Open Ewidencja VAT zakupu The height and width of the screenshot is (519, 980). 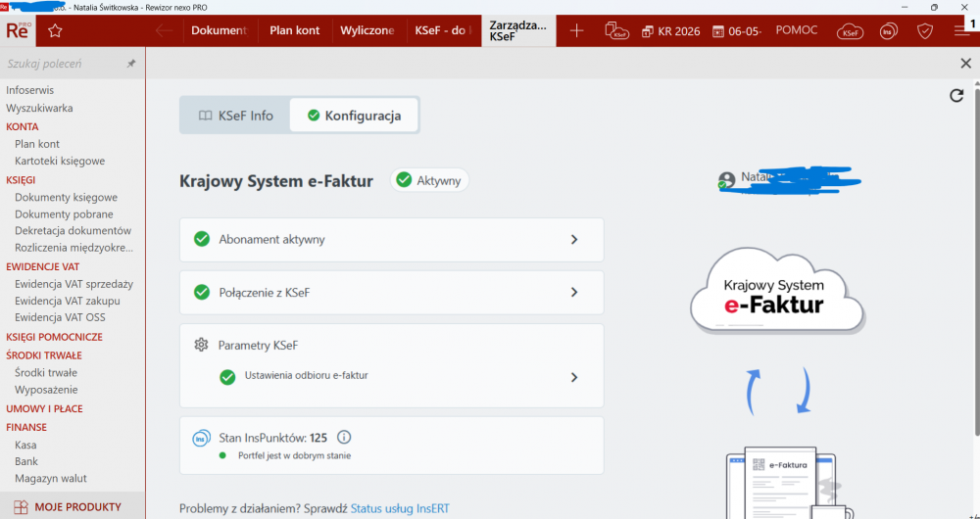[x=68, y=301]
